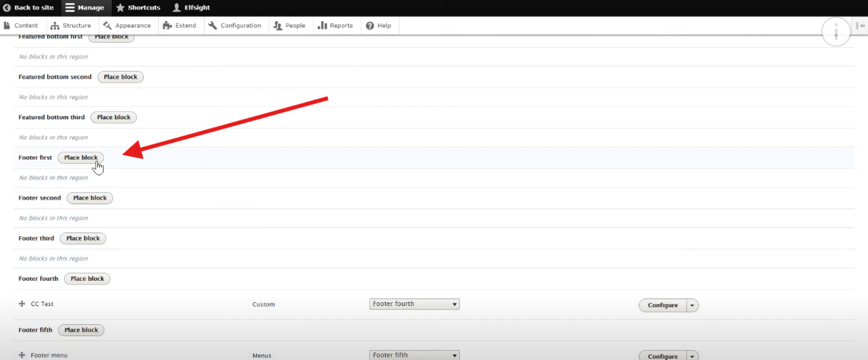Open the Extend modules page
This screenshot has height=360, width=868.
click(x=180, y=25)
